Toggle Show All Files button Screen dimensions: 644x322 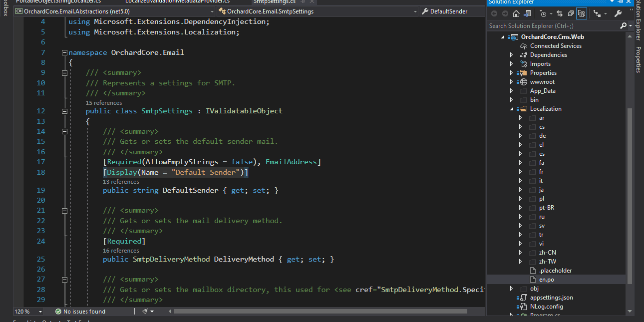[582, 13]
